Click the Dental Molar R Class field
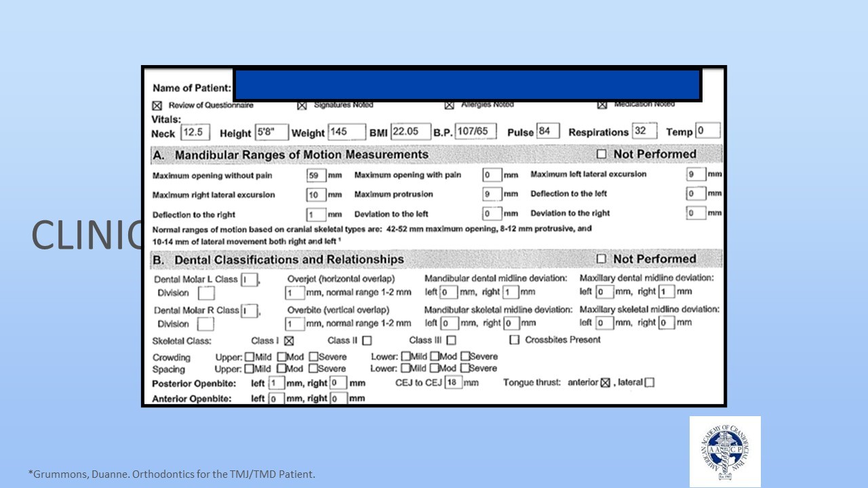Image resolution: width=868 pixels, height=488 pixels. (249, 311)
